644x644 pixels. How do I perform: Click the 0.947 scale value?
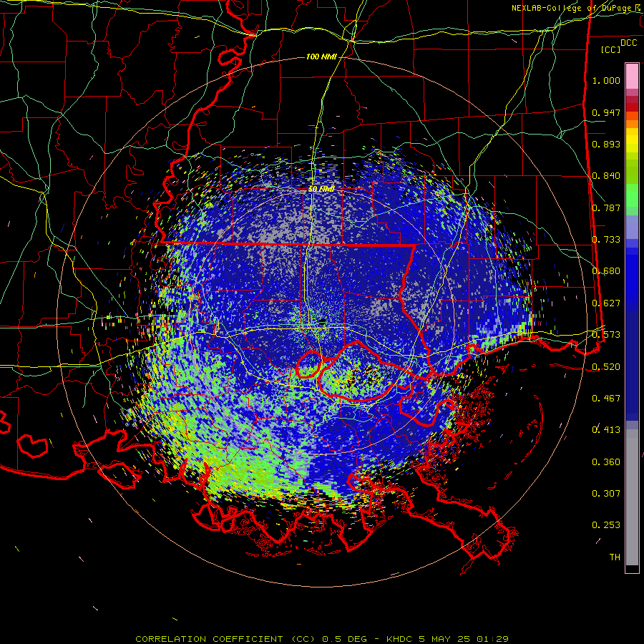click(606, 112)
